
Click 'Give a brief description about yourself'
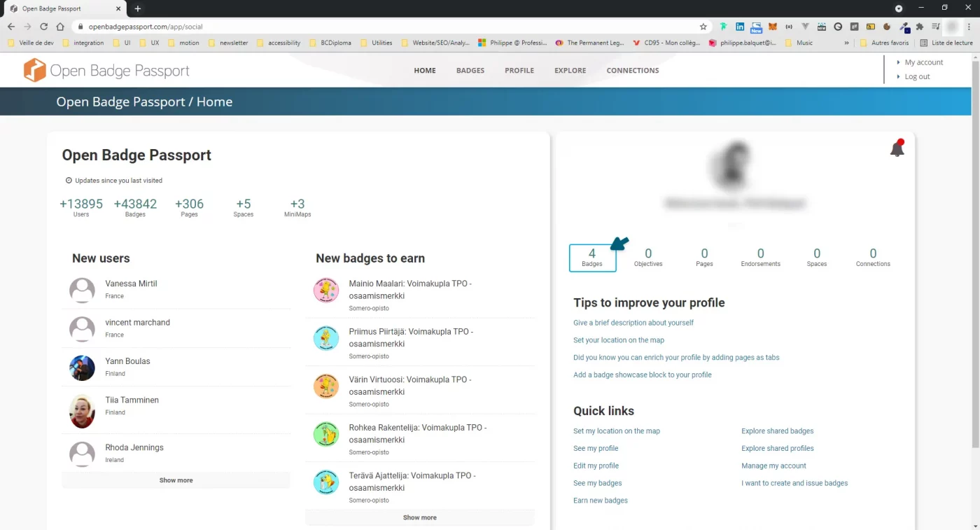click(633, 323)
